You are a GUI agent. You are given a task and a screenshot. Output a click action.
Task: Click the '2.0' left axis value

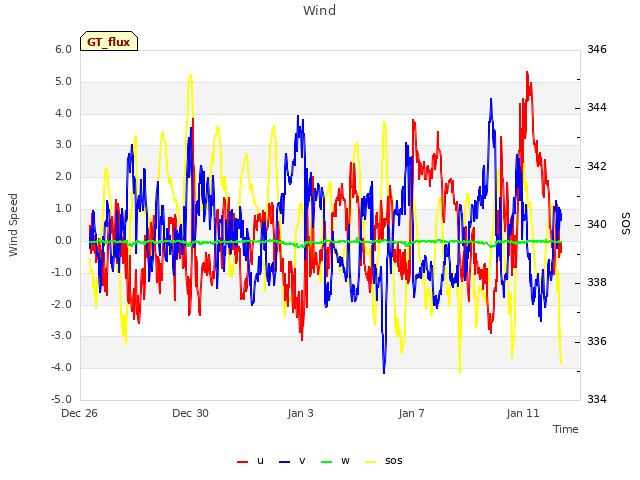[x=63, y=176]
